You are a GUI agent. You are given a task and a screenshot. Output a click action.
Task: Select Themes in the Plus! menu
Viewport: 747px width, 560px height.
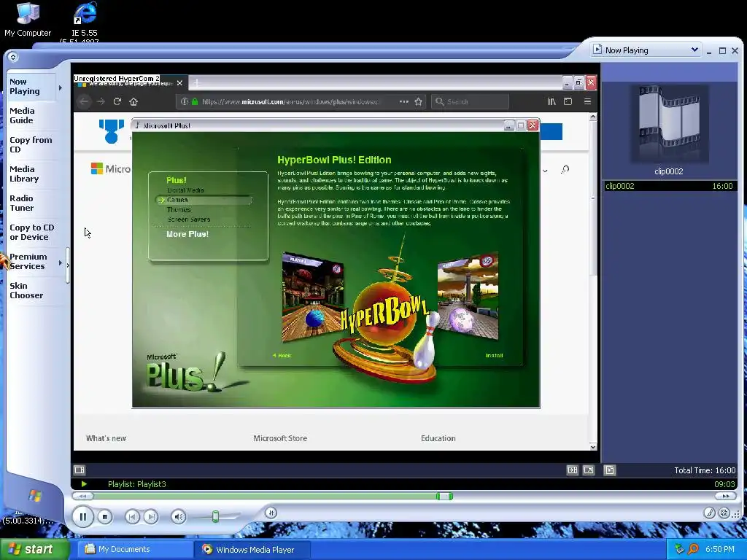click(179, 209)
